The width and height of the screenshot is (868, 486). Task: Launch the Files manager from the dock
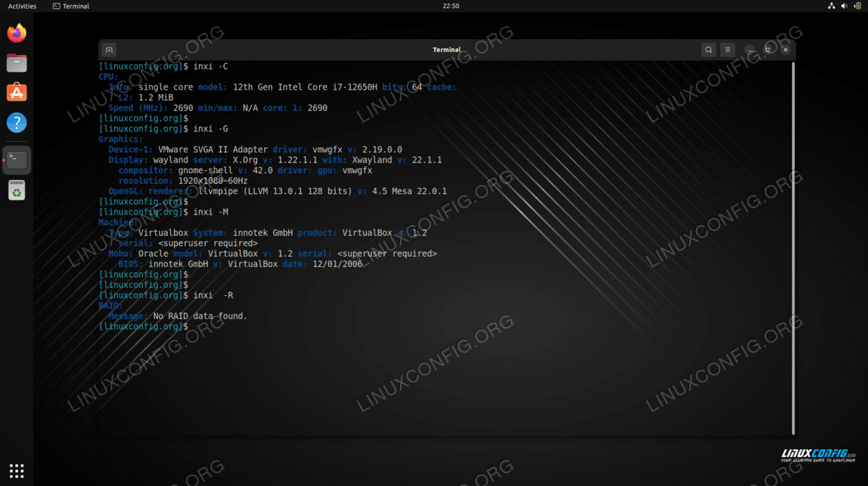coord(17,63)
